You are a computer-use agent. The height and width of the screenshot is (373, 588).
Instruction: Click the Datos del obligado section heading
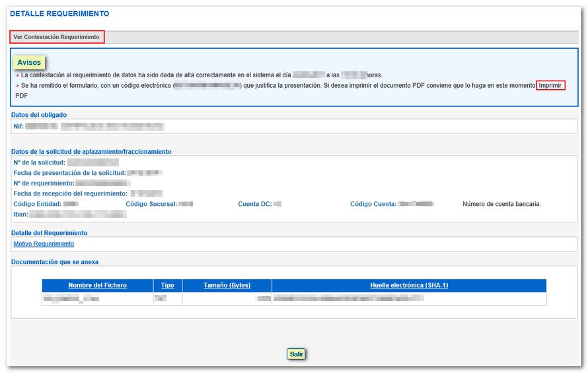click(x=39, y=115)
